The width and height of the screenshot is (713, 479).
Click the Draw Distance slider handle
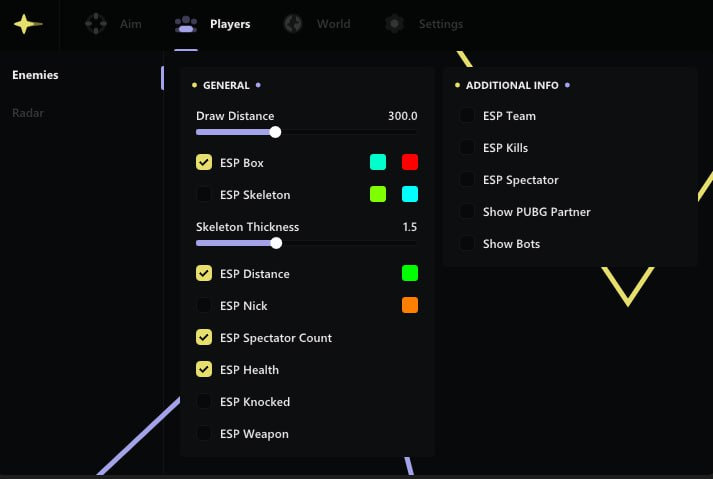point(275,132)
